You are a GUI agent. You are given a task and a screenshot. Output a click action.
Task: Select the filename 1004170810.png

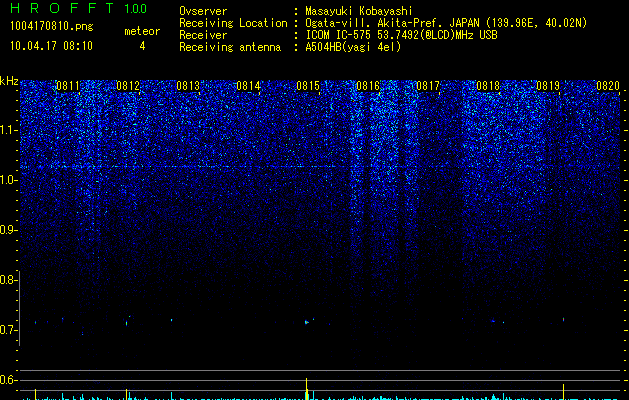(x=52, y=27)
